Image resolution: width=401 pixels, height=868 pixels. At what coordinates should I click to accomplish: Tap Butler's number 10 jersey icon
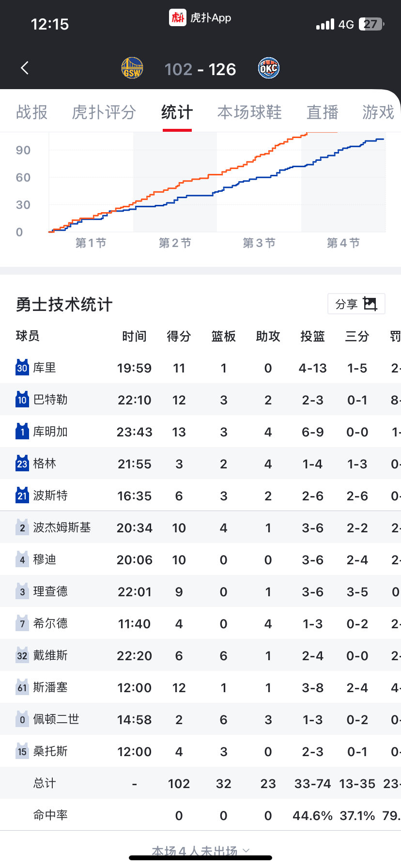coord(22,400)
